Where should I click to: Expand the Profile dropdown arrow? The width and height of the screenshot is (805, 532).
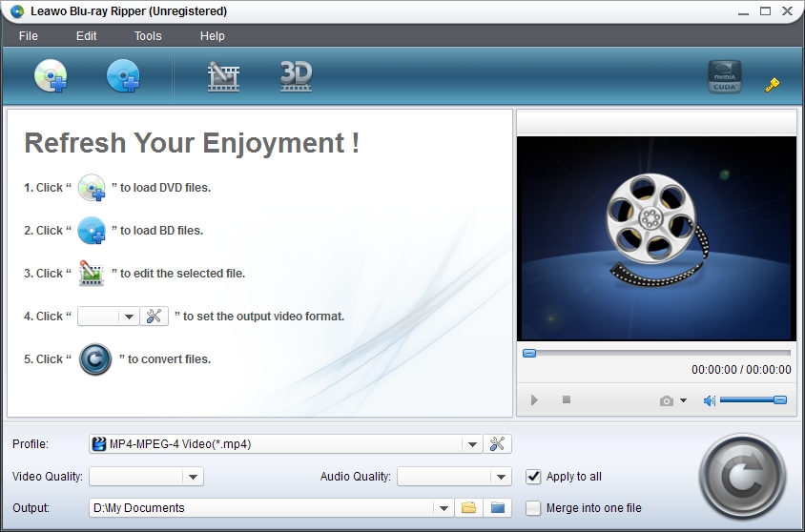tap(472, 444)
